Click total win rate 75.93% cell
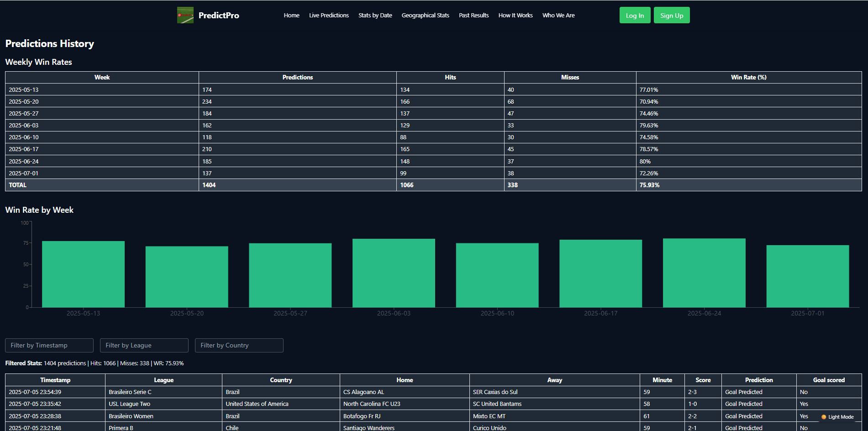 [749, 185]
